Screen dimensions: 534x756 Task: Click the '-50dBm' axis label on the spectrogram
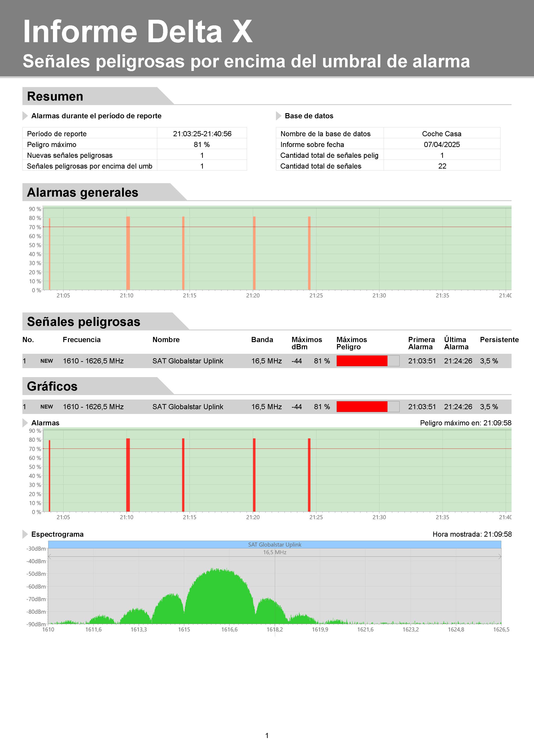(x=36, y=574)
